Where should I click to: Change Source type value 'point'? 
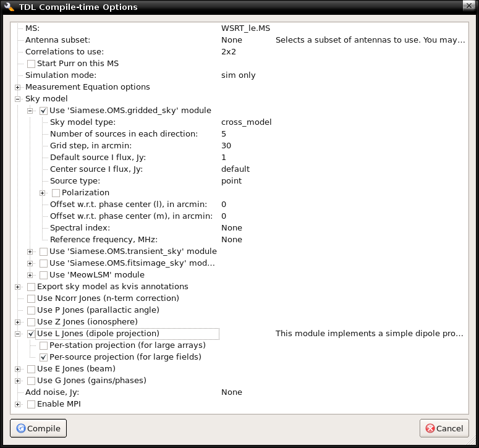click(x=231, y=181)
